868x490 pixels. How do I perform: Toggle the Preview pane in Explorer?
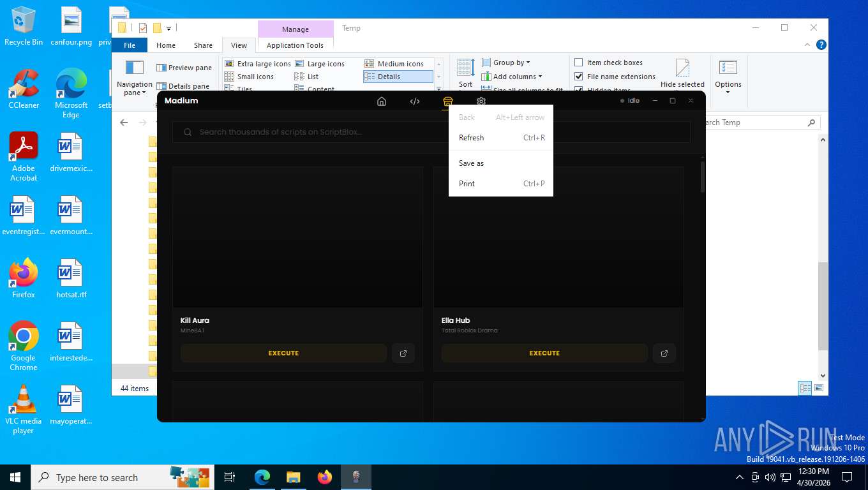[184, 68]
